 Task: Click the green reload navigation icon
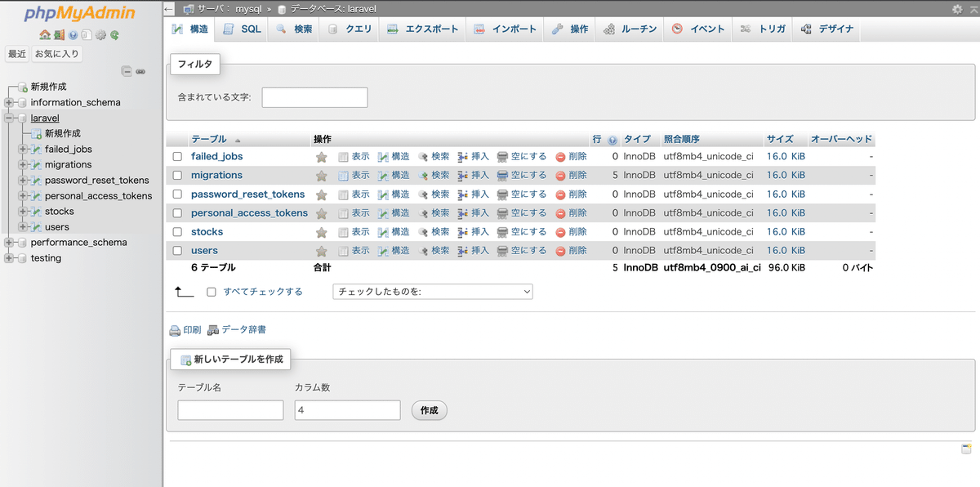click(115, 35)
